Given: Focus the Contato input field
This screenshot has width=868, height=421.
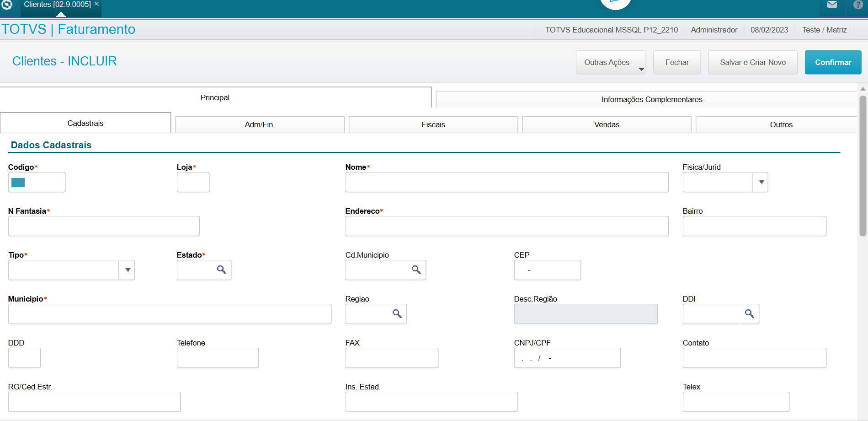Looking at the screenshot, I should [754, 358].
